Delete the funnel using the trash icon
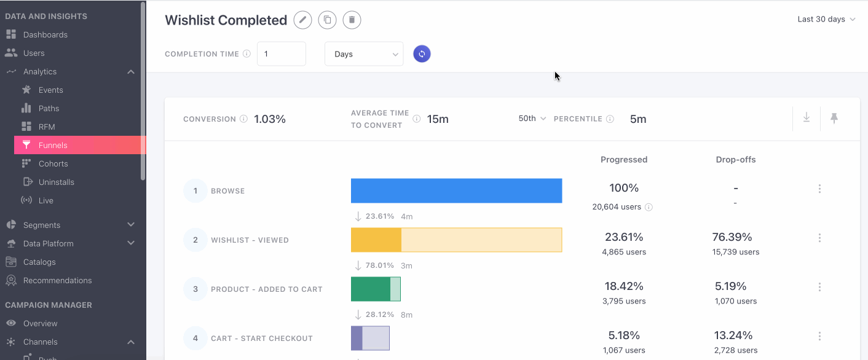The height and width of the screenshot is (360, 868). tap(352, 20)
